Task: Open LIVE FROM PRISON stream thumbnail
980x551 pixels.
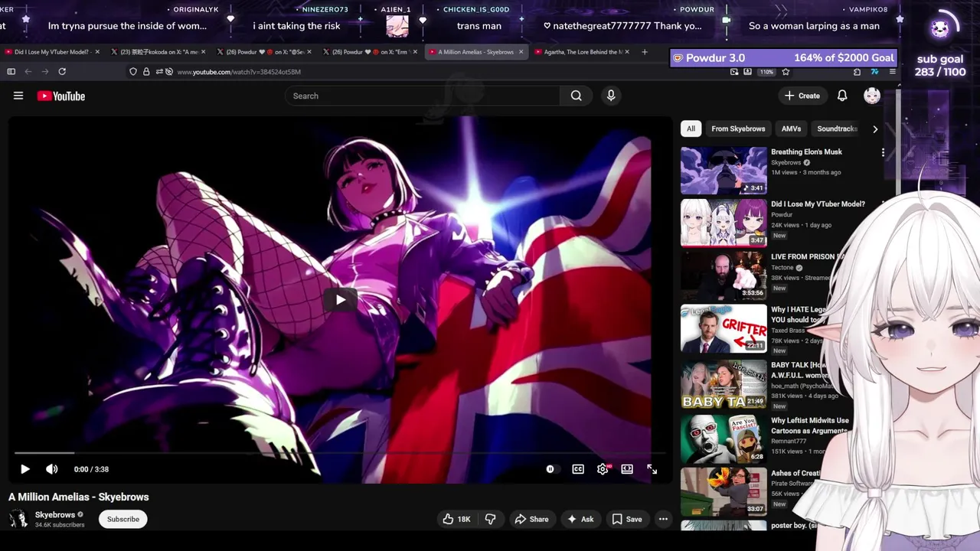Action: [x=724, y=275]
